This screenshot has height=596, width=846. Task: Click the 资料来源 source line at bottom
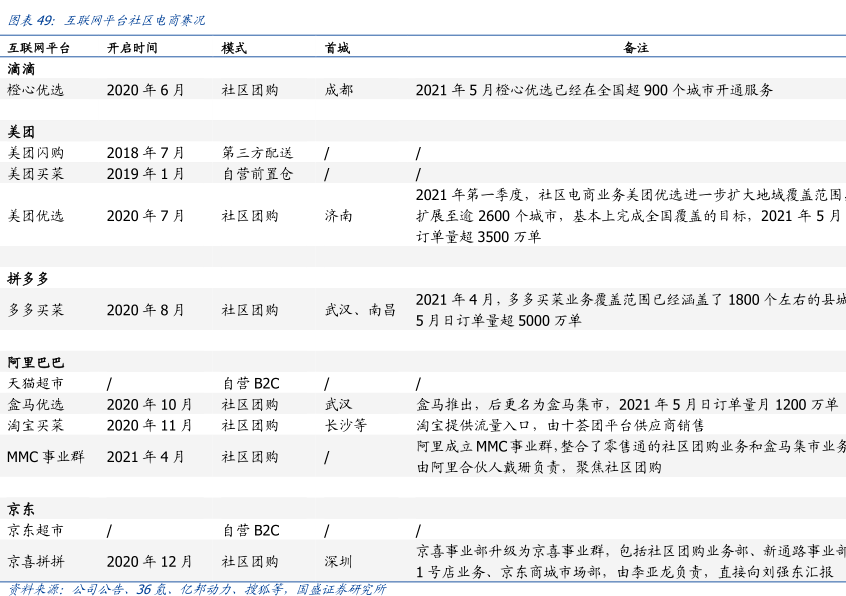pos(196,589)
